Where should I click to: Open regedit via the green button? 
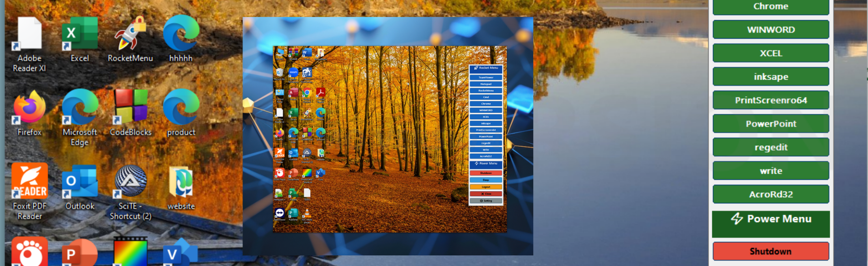click(771, 147)
